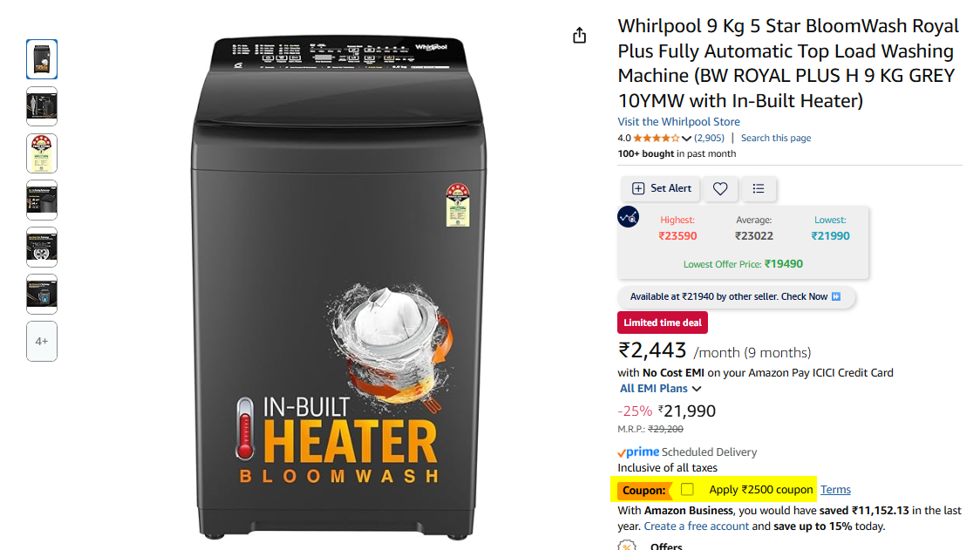
Task: Click the share icon above product image
Action: (580, 36)
